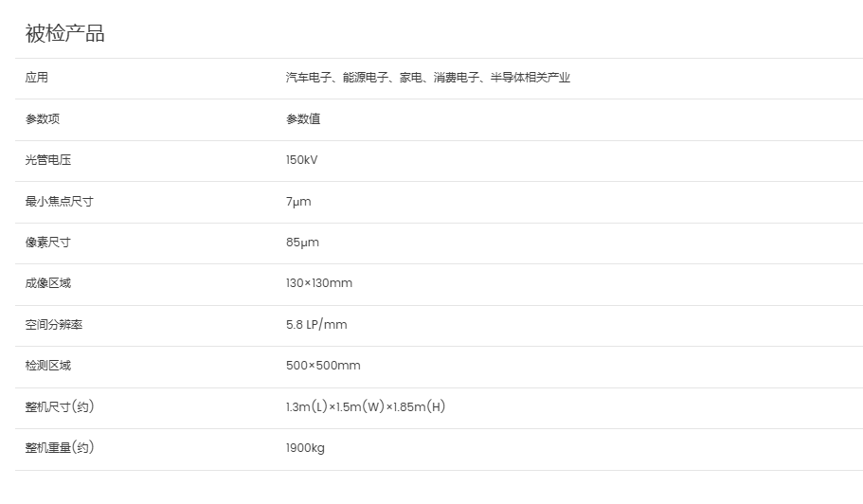Select the 整机尺寸(约) row label
The image size is (863, 504).
(60, 407)
